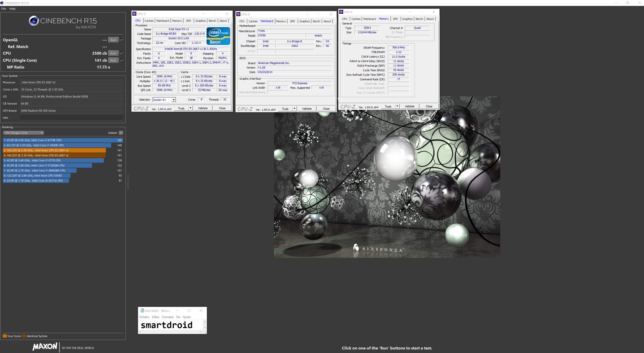
Task: Click the Identical System legend swatch
Action: click(x=24, y=336)
